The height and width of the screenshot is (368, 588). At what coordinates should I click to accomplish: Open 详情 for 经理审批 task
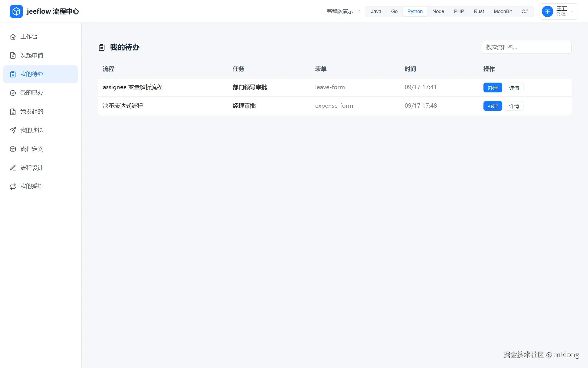click(x=514, y=106)
